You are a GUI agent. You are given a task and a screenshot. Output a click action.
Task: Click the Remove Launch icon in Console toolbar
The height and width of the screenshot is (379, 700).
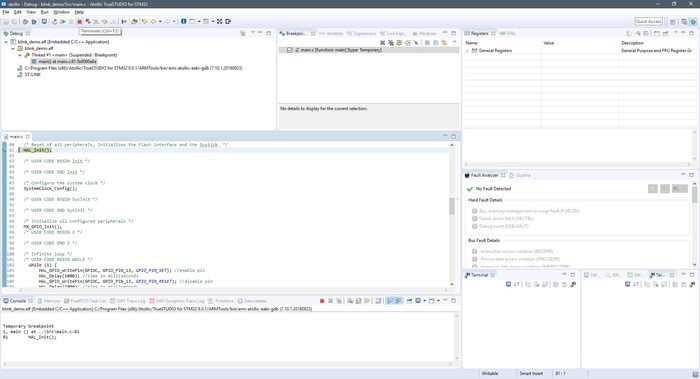tap(330, 301)
